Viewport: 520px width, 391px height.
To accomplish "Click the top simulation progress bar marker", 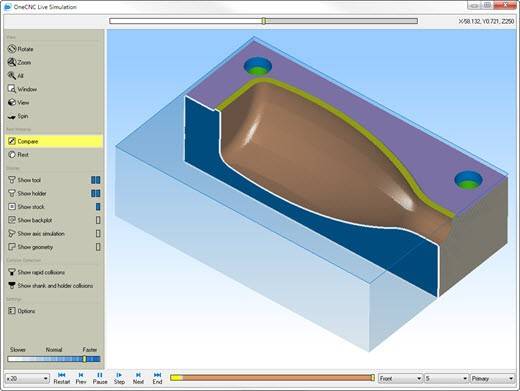I will (264, 21).
